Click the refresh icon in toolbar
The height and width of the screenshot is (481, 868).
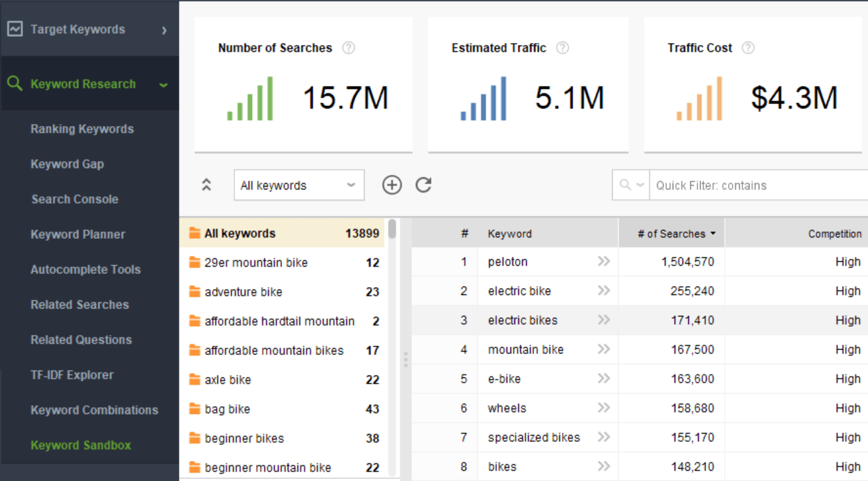click(424, 185)
